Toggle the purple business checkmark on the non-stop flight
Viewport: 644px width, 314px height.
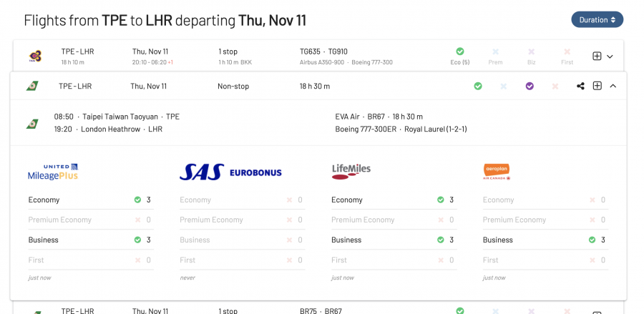point(530,86)
